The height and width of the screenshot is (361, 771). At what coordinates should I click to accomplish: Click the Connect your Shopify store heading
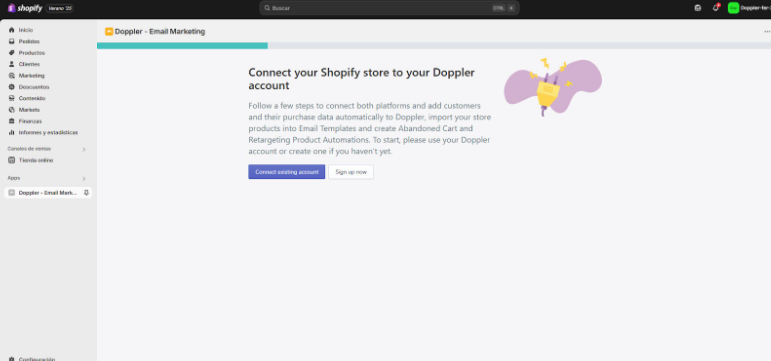pos(361,79)
